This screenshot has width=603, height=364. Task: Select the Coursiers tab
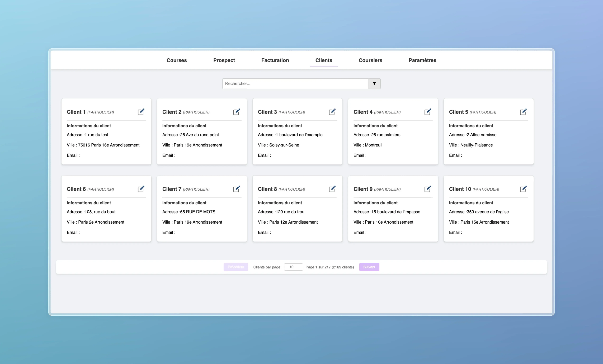(x=370, y=60)
